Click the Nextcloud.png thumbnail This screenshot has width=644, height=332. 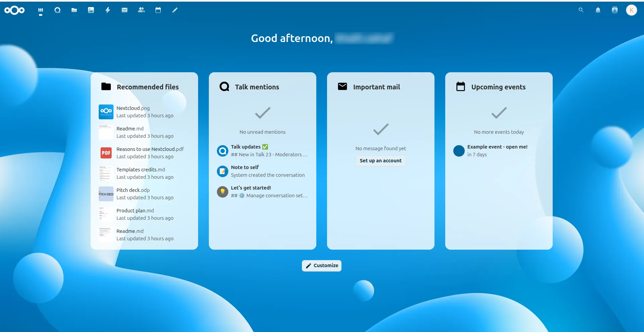click(x=106, y=112)
